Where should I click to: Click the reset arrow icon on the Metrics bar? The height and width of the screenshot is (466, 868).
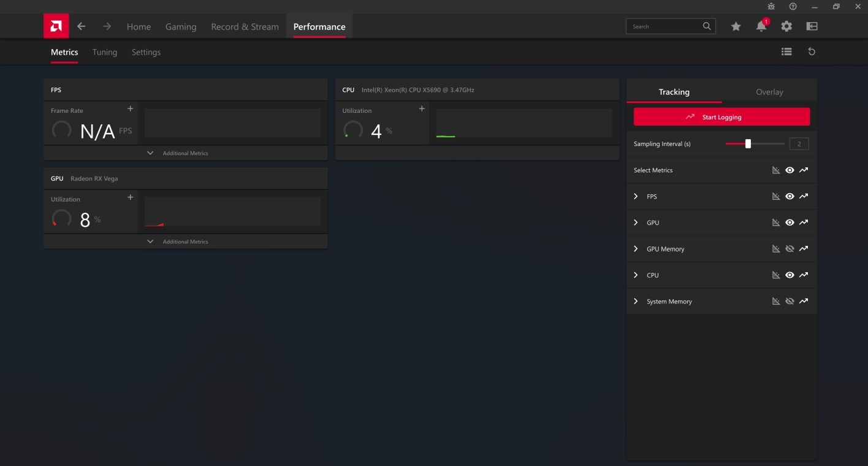pos(812,52)
